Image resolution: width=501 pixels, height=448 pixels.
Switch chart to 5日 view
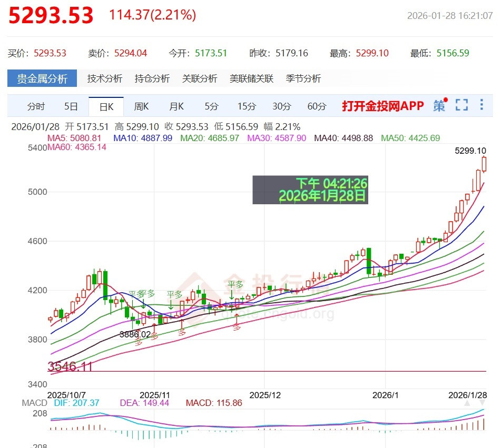point(71,106)
